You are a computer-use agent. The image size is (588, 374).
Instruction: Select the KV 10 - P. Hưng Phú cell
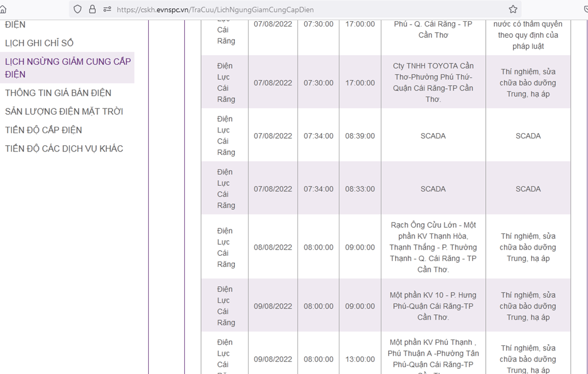click(433, 306)
